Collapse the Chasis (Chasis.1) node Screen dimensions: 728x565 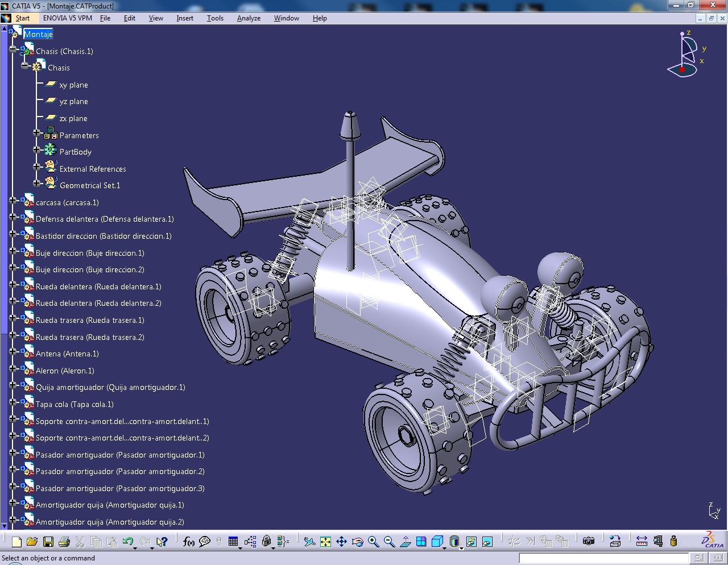13,49
